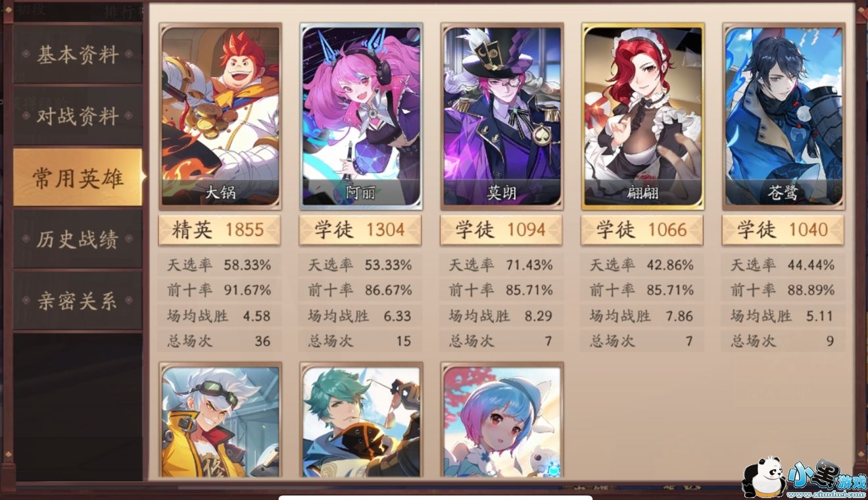868x500 pixels.
Task: Go to the 亲密关系 tab
Action: click(x=78, y=301)
